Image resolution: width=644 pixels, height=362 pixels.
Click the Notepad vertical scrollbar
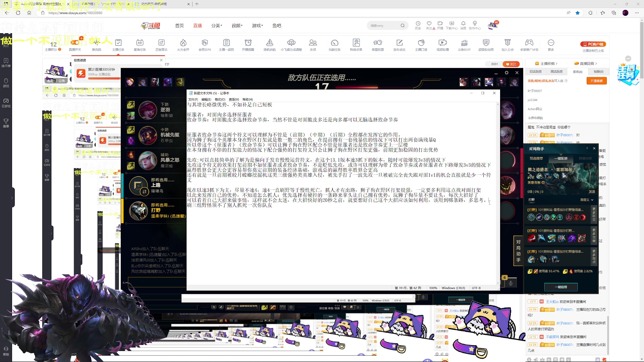click(498, 193)
